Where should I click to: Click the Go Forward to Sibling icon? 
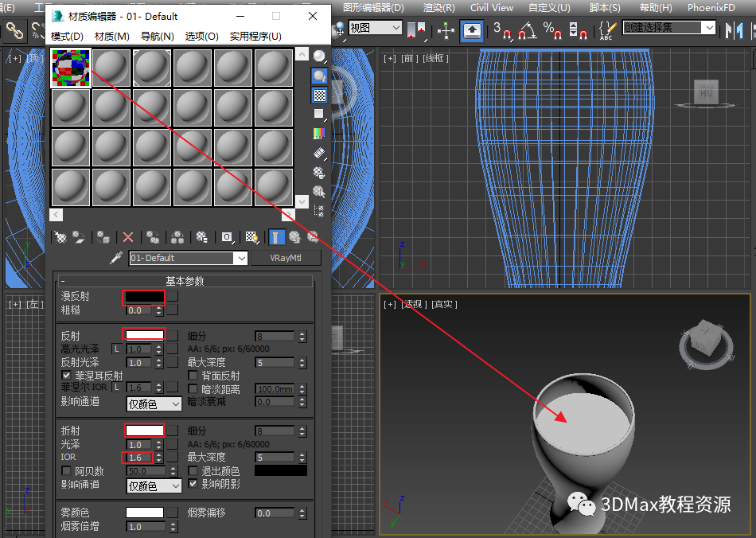313,236
